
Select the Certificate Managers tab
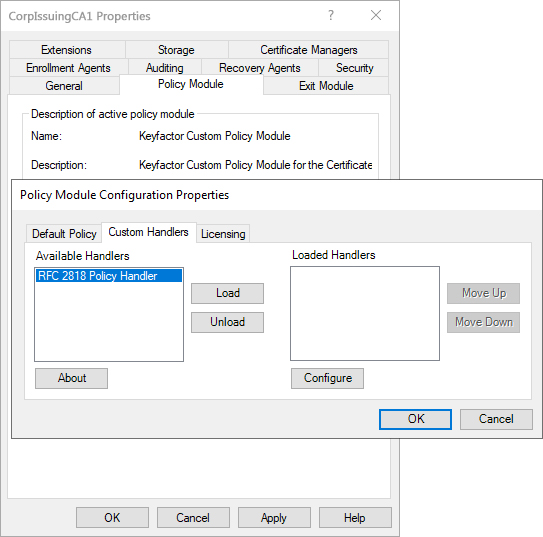(x=308, y=50)
